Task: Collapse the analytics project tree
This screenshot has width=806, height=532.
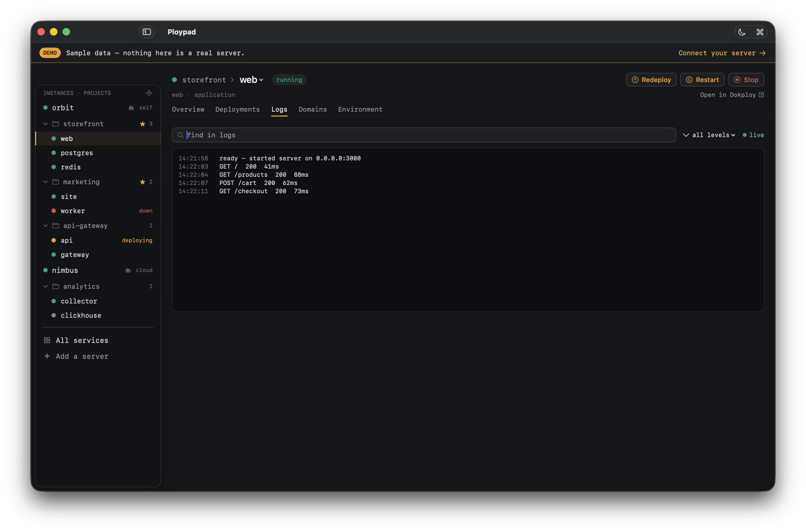Action: (45, 286)
